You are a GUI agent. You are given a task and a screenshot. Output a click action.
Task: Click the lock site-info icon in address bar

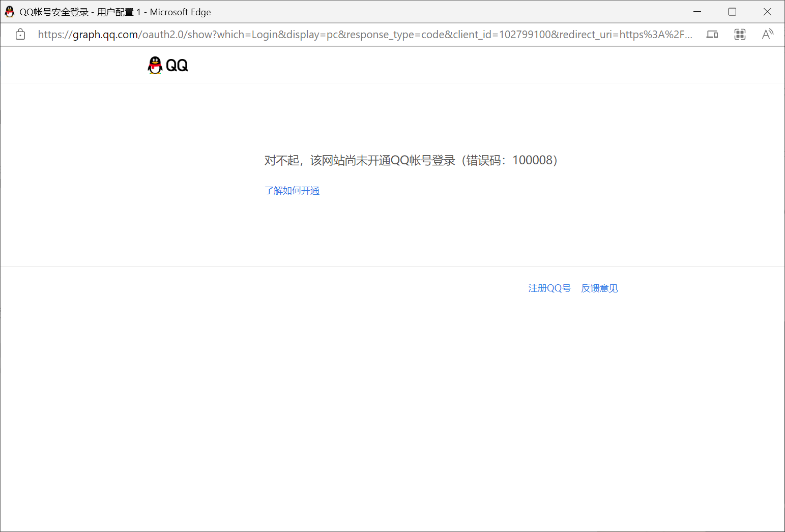click(20, 35)
